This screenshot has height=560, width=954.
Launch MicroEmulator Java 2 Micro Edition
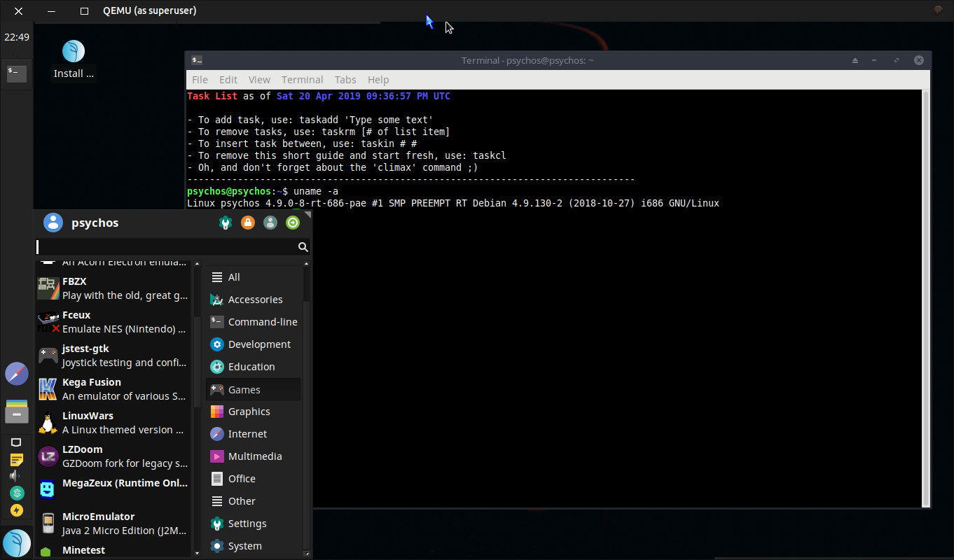click(x=112, y=524)
